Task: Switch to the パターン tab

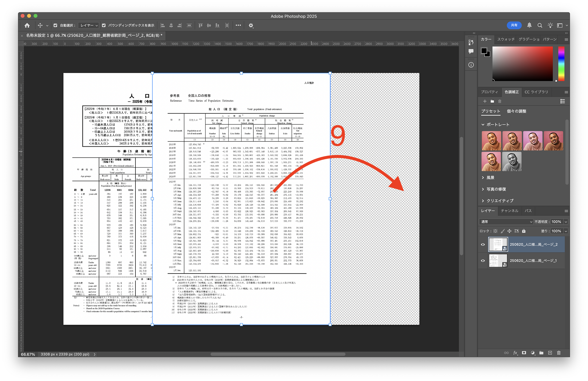Action: coord(549,39)
